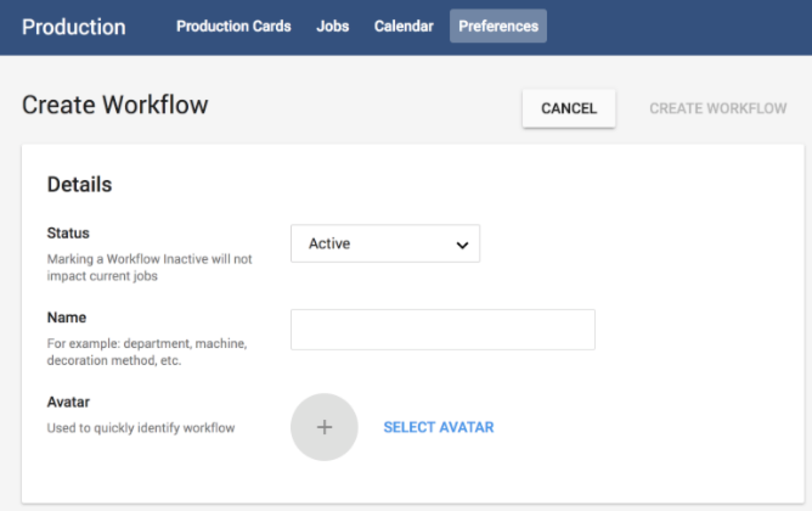Switch to the Production Cards tab
812x511 pixels.
[233, 26]
